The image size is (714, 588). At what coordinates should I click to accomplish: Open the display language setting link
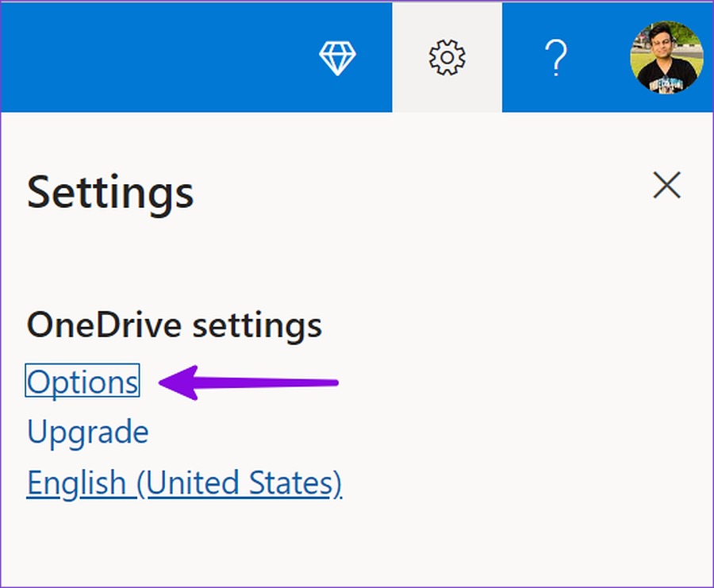pos(184,483)
